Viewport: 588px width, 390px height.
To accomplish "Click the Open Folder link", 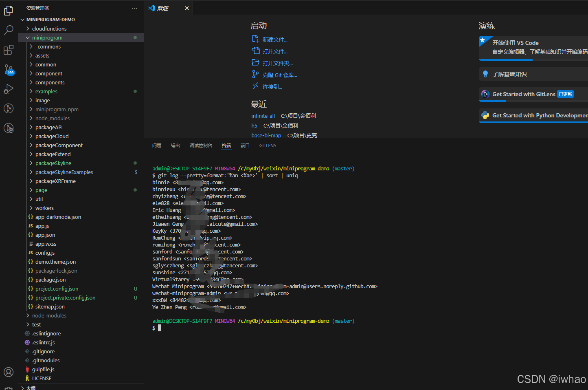I will pyautogui.click(x=278, y=63).
